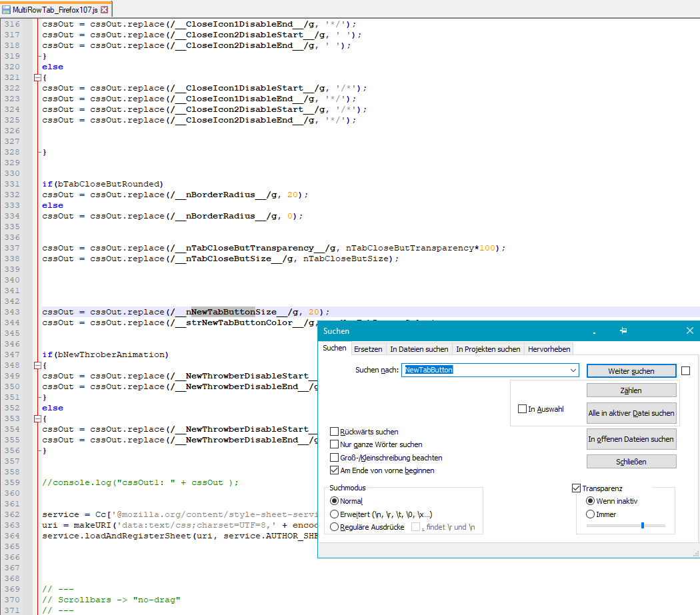The image size is (700, 615).
Task: Switch to the Ersetzen tab
Action: 368,349
